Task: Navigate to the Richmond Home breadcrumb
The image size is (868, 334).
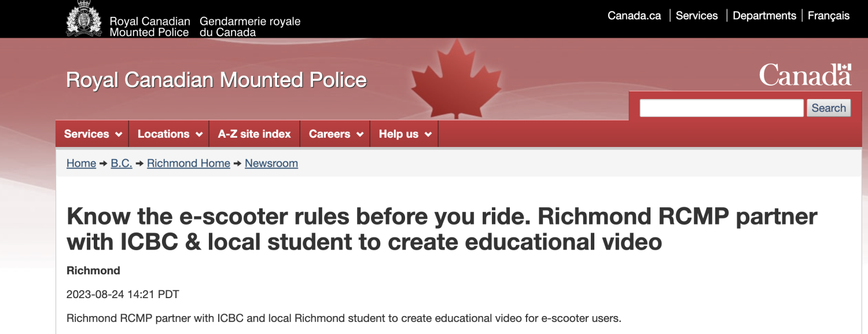Action: coord(188,163)
